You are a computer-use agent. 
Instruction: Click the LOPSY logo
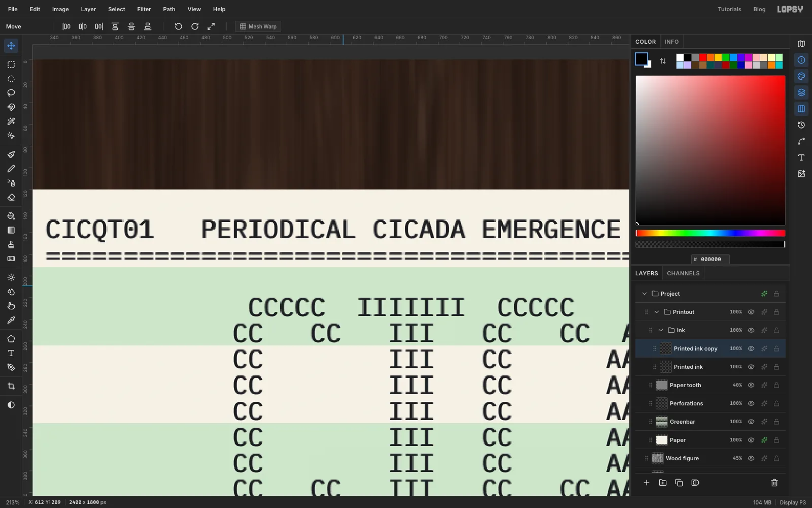click(x=790, y=9)
